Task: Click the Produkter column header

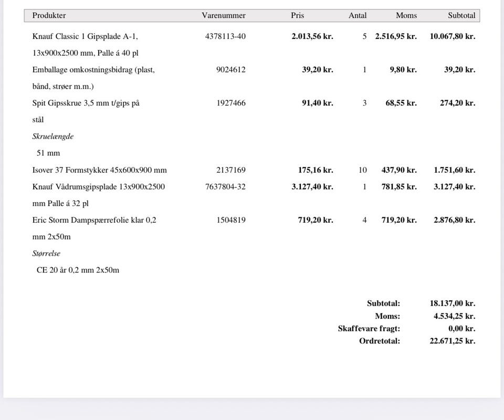Action: [49, 15]
